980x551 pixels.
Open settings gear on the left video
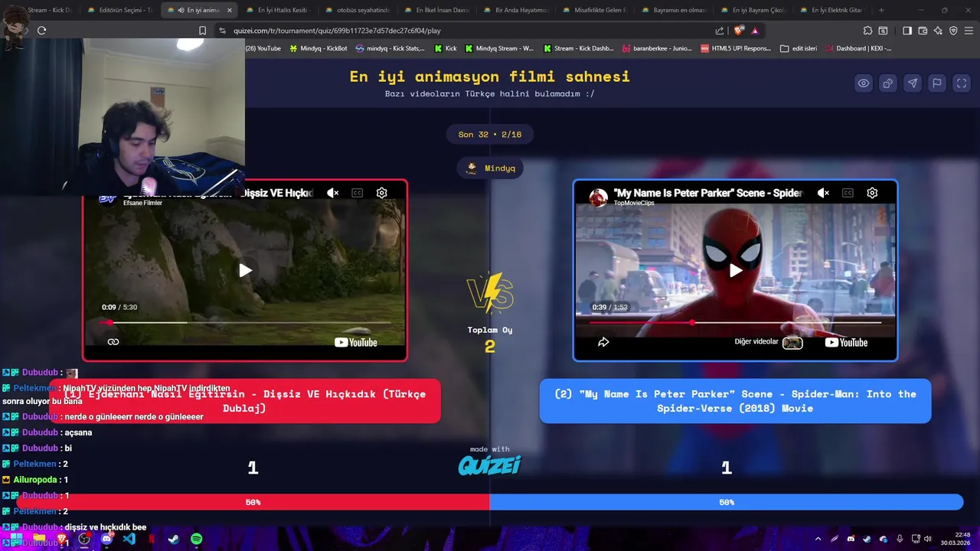tap(382, 193)
